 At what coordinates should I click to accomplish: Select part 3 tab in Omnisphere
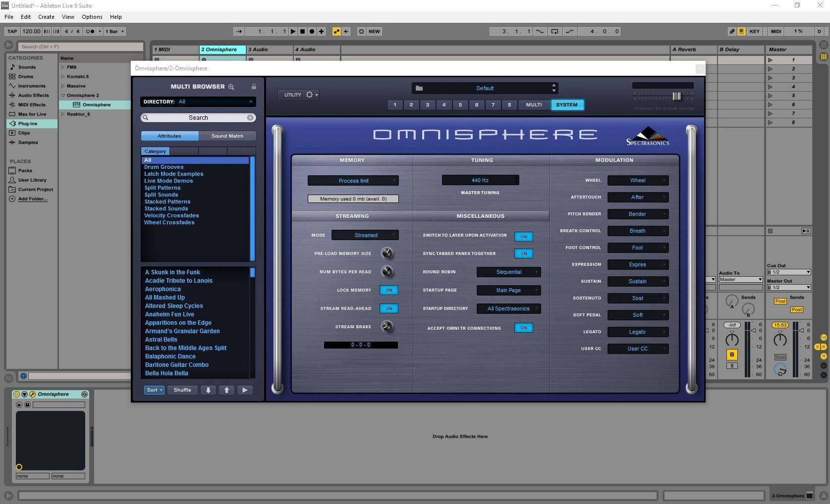click(428, 105)
